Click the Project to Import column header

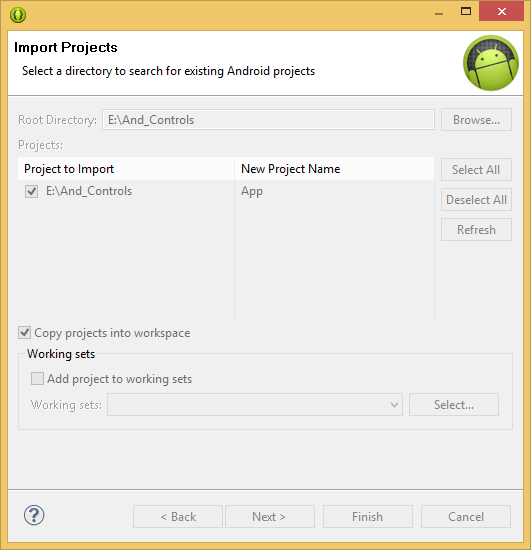pyautogui.click(x=126, y=169)
